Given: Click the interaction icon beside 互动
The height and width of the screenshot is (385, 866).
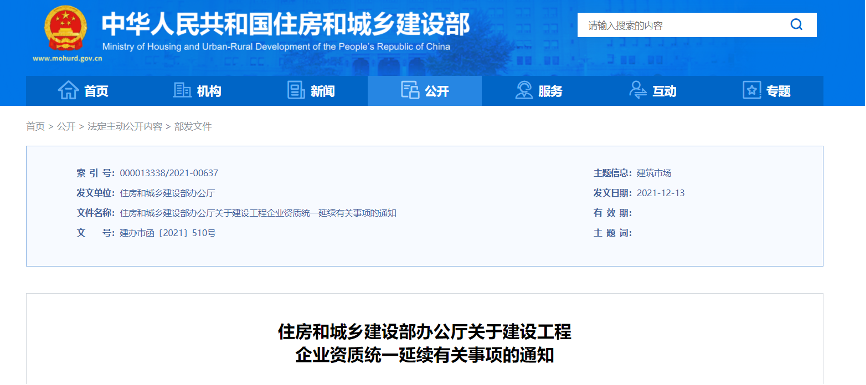Looking at the screenshot, I should (x=638, y=90).
